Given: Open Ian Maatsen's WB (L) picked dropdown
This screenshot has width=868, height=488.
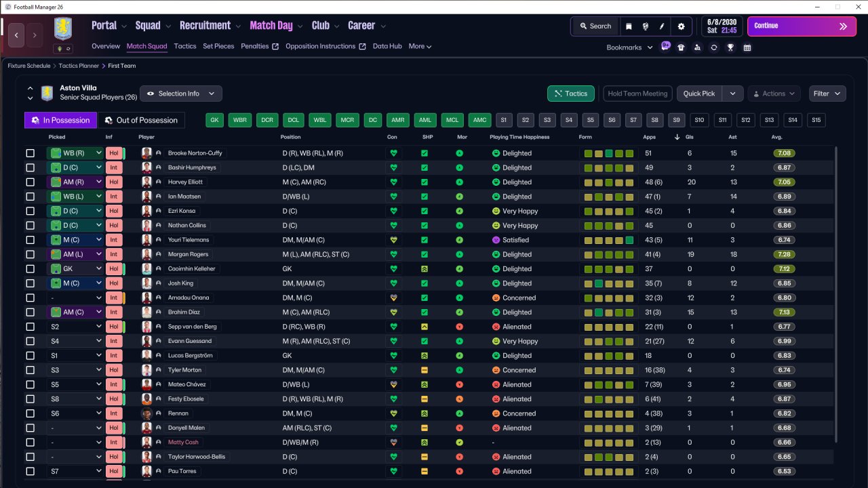Looking at the screenshot, I should click(x=75, y=197).
